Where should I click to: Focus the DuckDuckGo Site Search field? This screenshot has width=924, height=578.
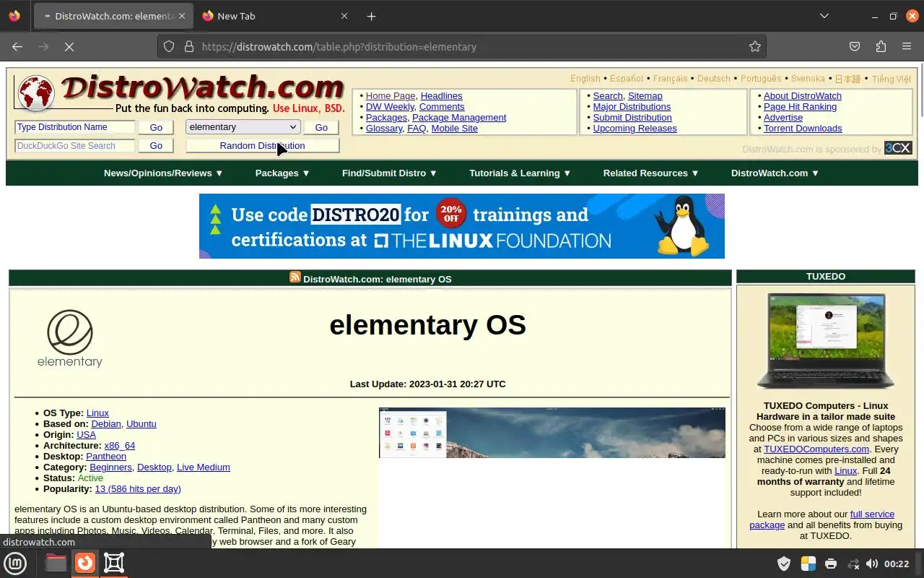click(75, 145)
